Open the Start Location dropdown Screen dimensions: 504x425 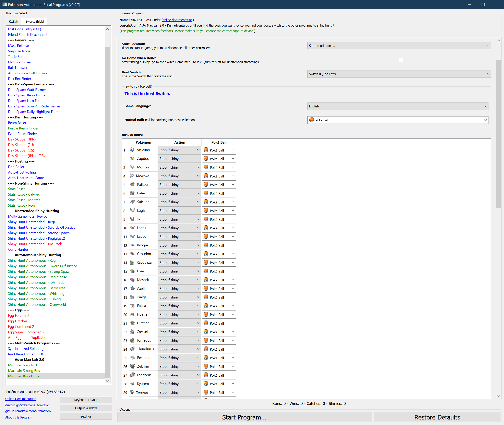tap(399, 46)
